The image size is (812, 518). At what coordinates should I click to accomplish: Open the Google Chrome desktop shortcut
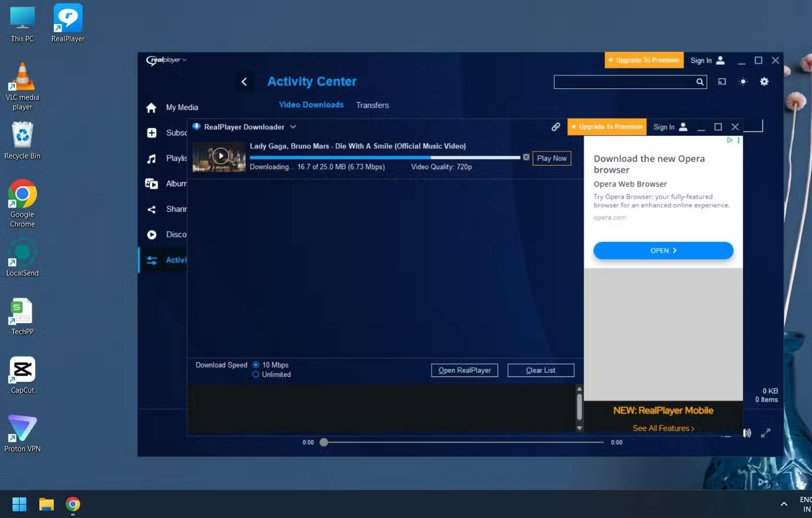[x=23, y=204]
